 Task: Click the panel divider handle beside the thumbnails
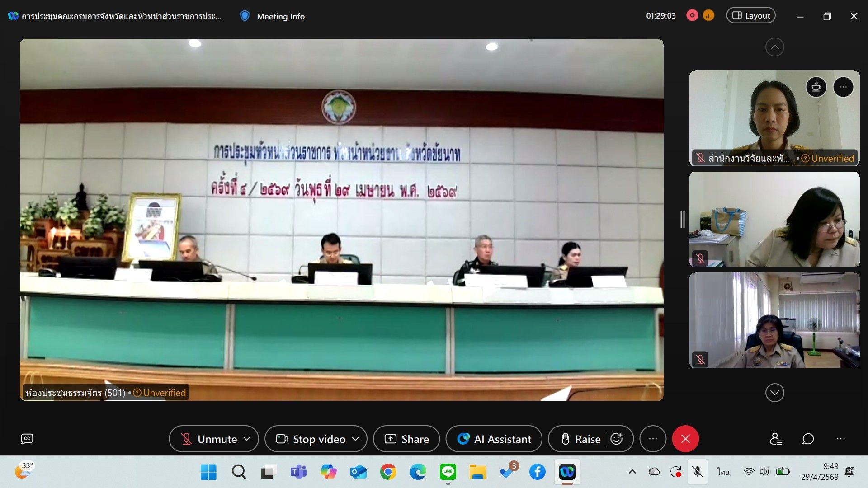[682, 220]
